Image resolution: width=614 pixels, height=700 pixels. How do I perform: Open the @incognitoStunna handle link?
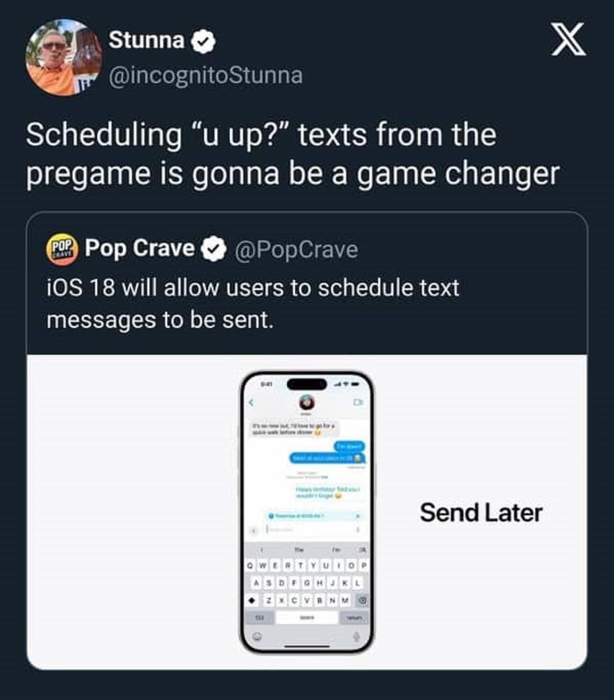pos(205,75)
